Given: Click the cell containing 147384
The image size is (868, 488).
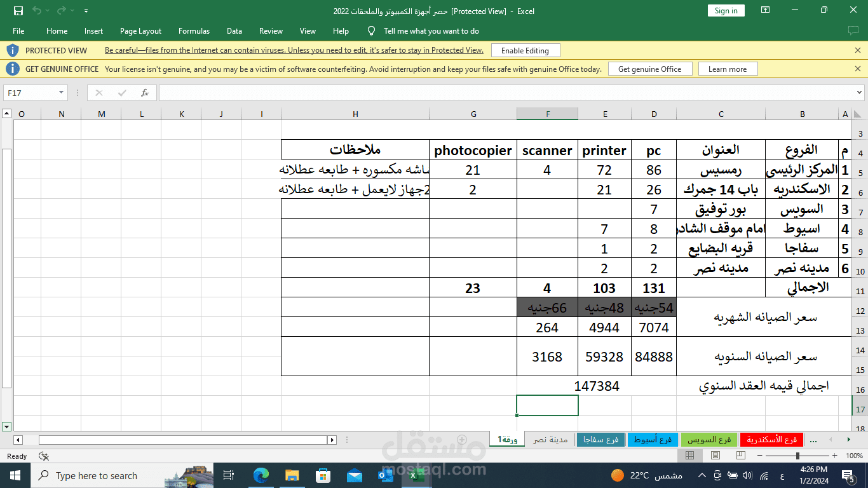Looking at the screenshot, I should coord(596,386).
